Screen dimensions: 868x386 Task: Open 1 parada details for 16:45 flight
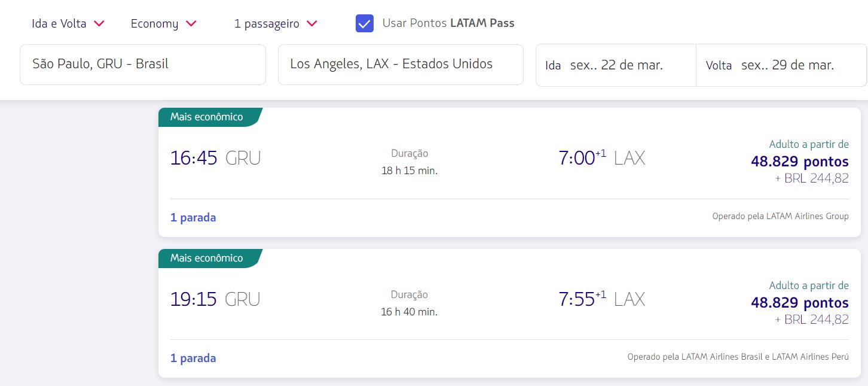193,218
